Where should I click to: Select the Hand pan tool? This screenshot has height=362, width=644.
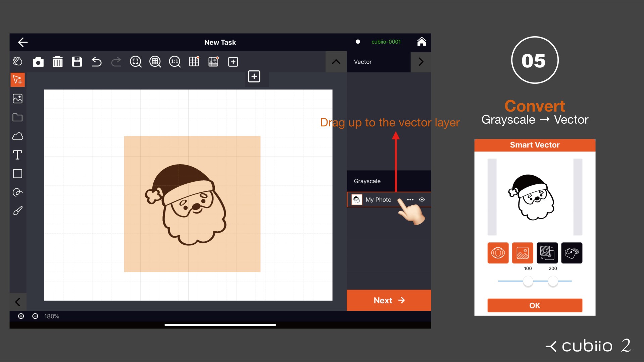(17, 61)
